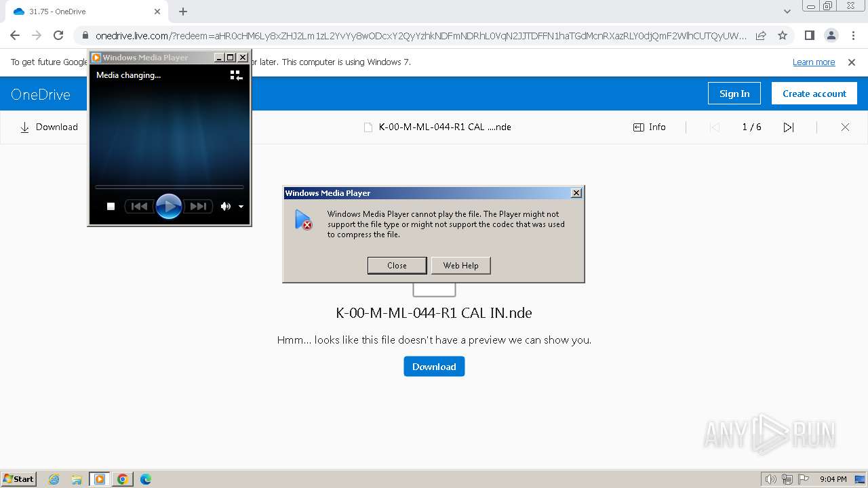This screenshot has height=488, width=868.
Task: Open the Learn more link in Chrome banner
Action: [x=814, y=62]
